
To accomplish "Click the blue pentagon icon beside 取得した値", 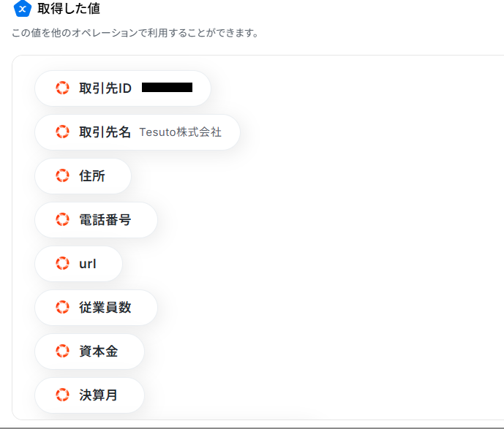I will [23, 9].
